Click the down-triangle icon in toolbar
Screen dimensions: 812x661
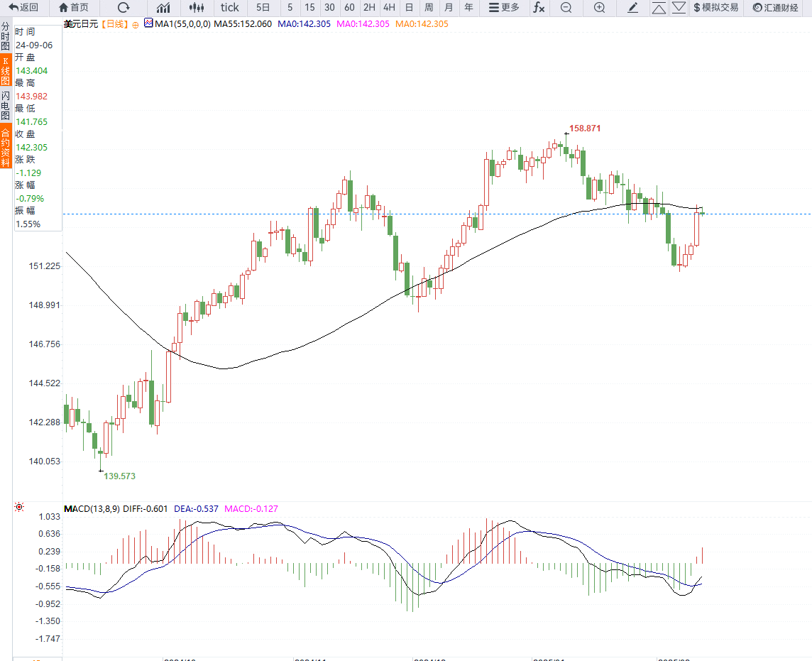point(679,8)
